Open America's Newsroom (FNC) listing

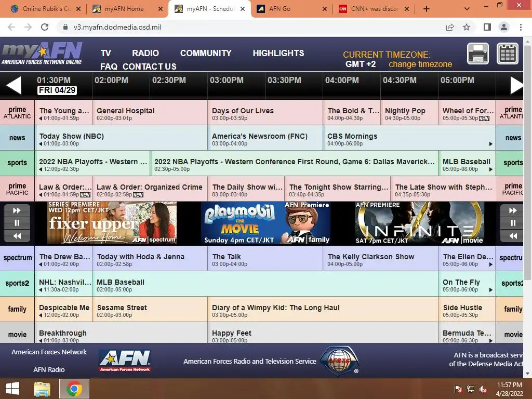265,139
